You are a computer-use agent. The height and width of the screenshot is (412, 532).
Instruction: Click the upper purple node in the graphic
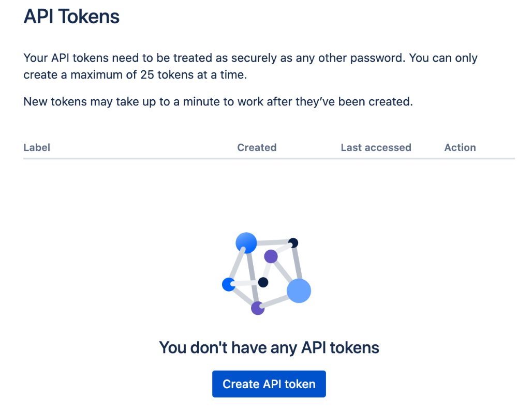click(271, 256)
